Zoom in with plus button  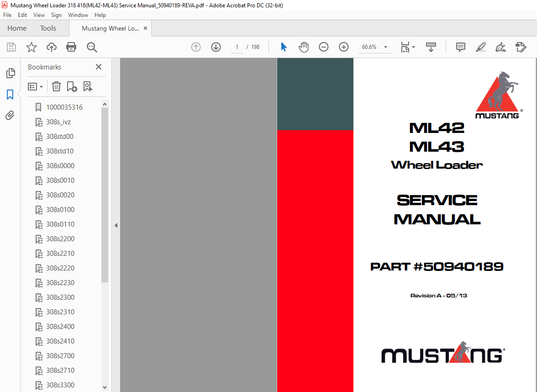tap(343, 47)
